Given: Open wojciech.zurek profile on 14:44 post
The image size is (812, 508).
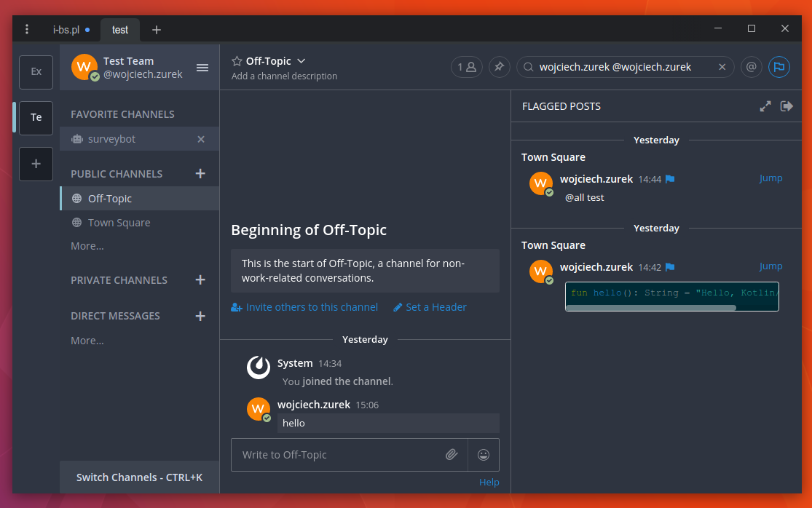Looking at the screenshot, I should (596, 179).
